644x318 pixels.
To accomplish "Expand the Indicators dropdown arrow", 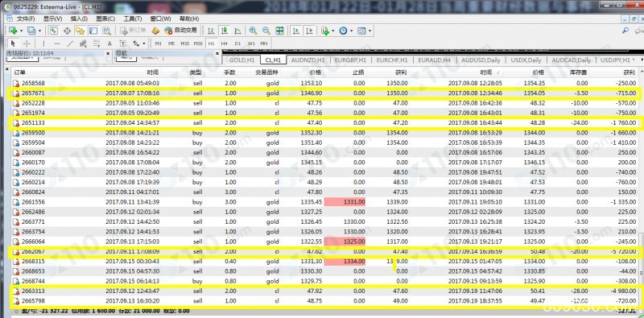I will tap(333, 31).
